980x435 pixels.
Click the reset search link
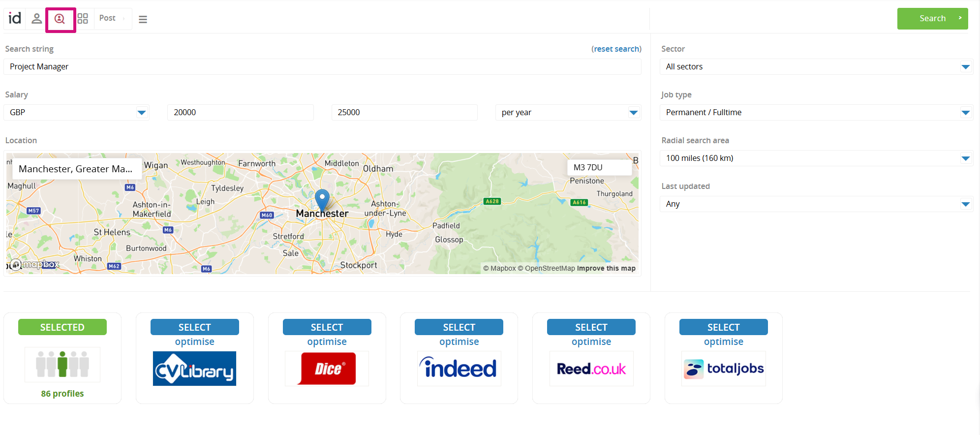pos(616,49)
